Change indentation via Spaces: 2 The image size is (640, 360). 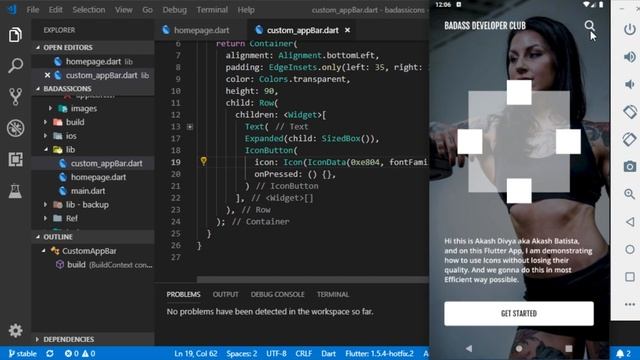[242, 353]
